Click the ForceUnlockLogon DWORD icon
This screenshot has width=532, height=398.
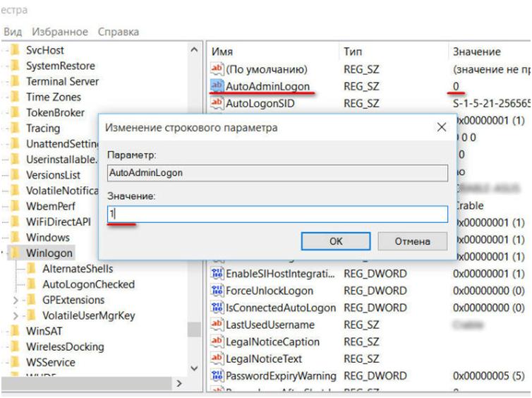(217, 290)
